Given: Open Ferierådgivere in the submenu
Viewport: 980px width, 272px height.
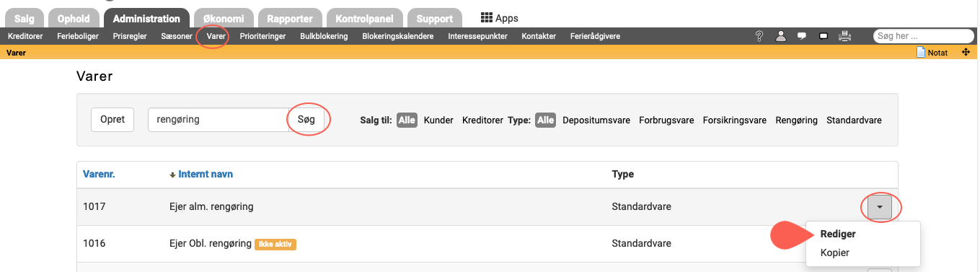Looking at the screenshot, I should pos(595,36).
